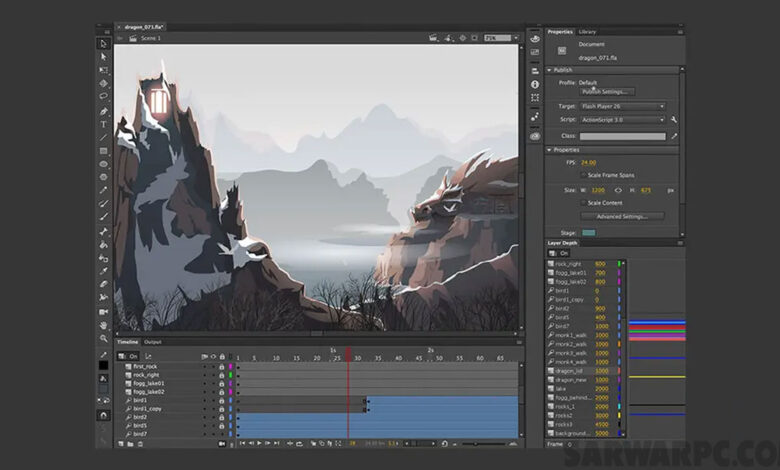
Task: Open the Transform panel icon
Action: (535, 97)
